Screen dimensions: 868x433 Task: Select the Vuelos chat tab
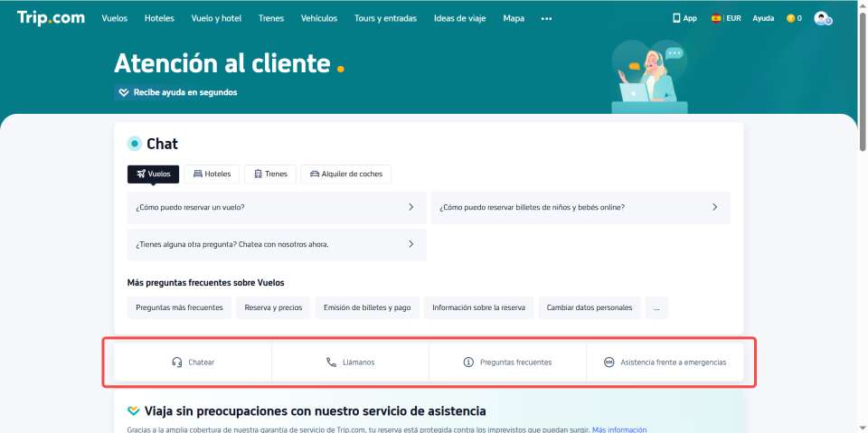pos(153,174)
